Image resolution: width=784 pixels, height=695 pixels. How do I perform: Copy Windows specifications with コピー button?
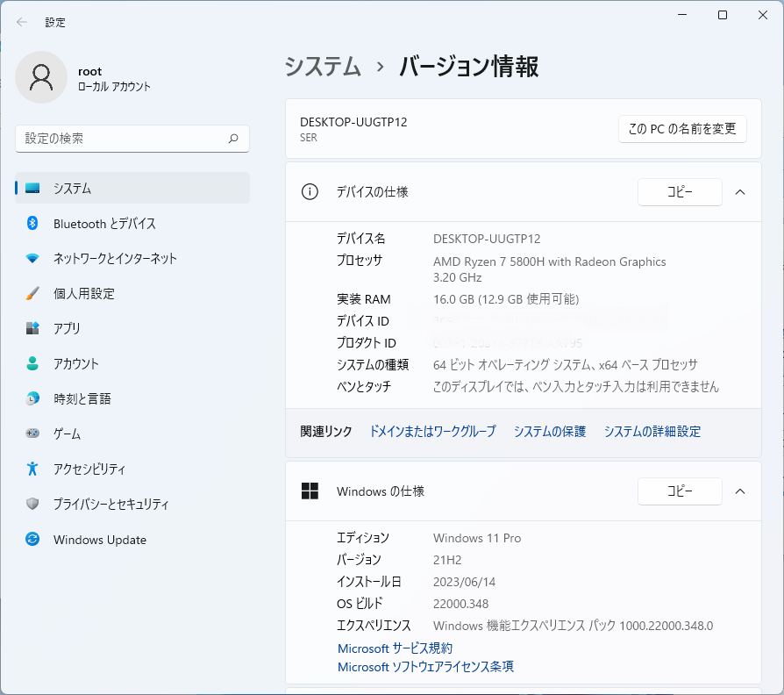point(680,491)
